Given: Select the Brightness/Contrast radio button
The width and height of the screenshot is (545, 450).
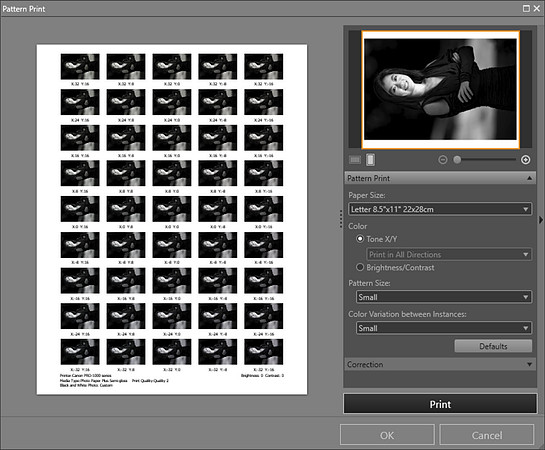Looking at the screenshot, I should pos(360,267).
